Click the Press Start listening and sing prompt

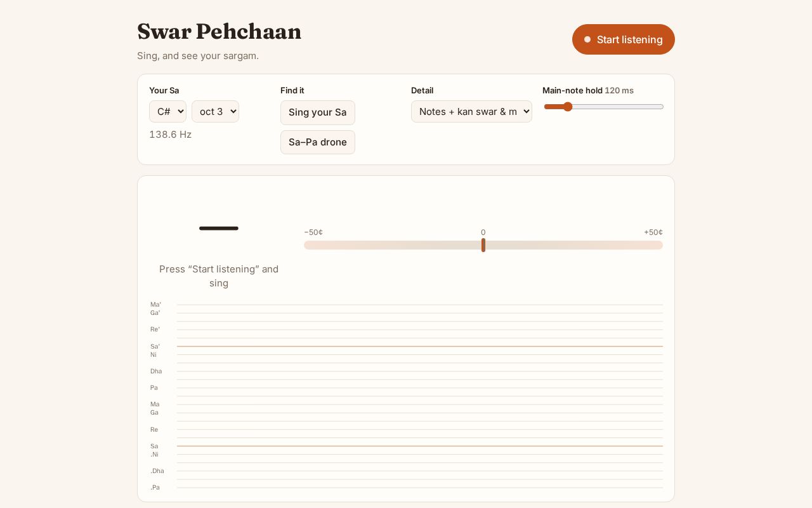[219, 276]
